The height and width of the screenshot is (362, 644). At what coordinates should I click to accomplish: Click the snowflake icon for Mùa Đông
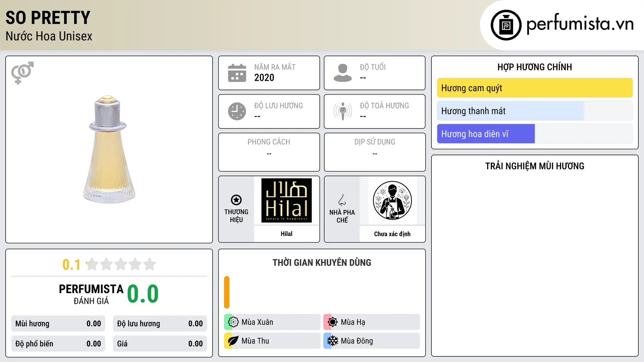click(x=333, y=341)
